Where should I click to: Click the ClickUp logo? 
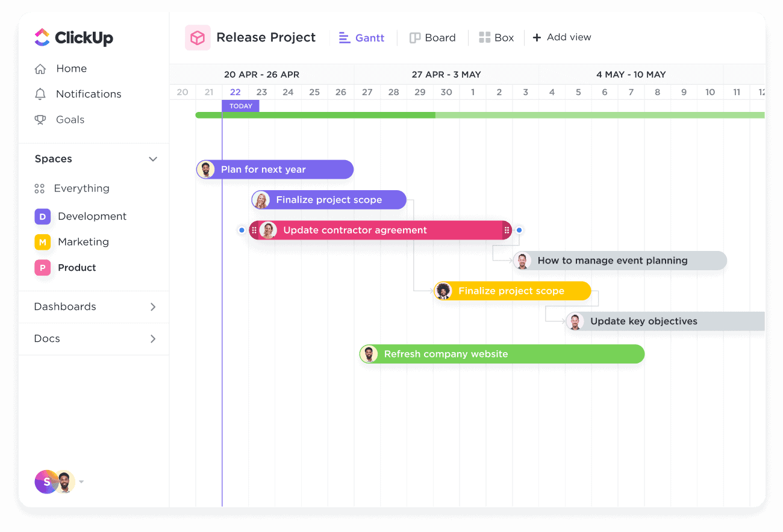tap(73, 37)
